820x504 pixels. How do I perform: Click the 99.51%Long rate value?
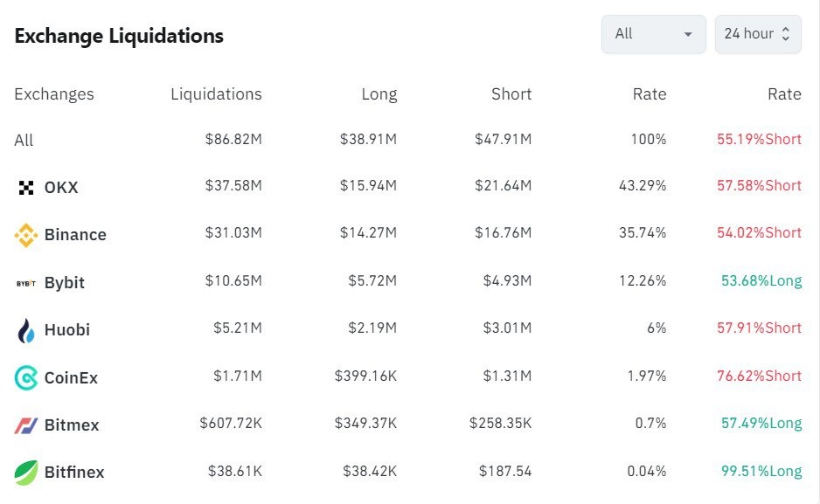point(761,472)
